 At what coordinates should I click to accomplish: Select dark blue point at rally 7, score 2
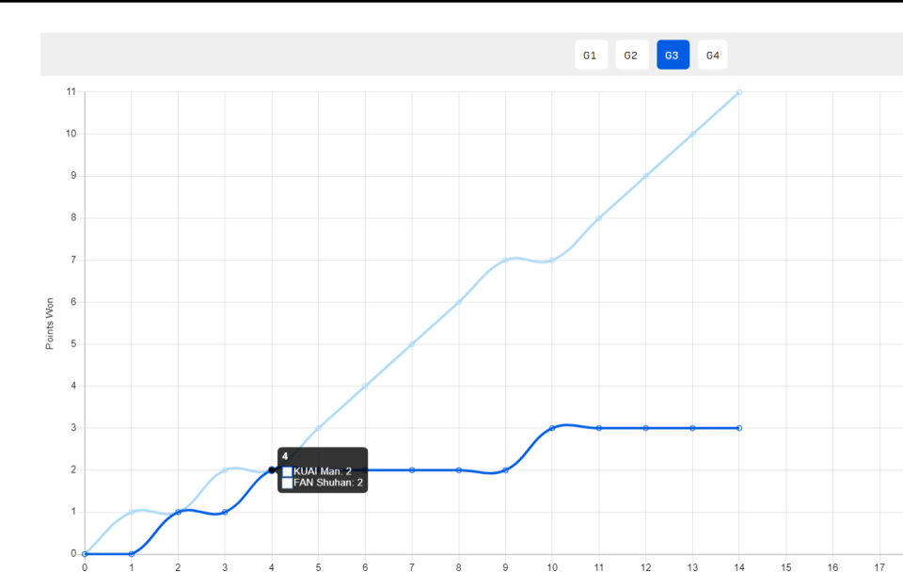click(x=412, y=470)
